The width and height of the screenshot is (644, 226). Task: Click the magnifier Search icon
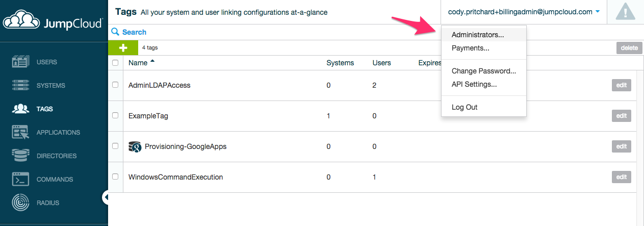(115, 32)
